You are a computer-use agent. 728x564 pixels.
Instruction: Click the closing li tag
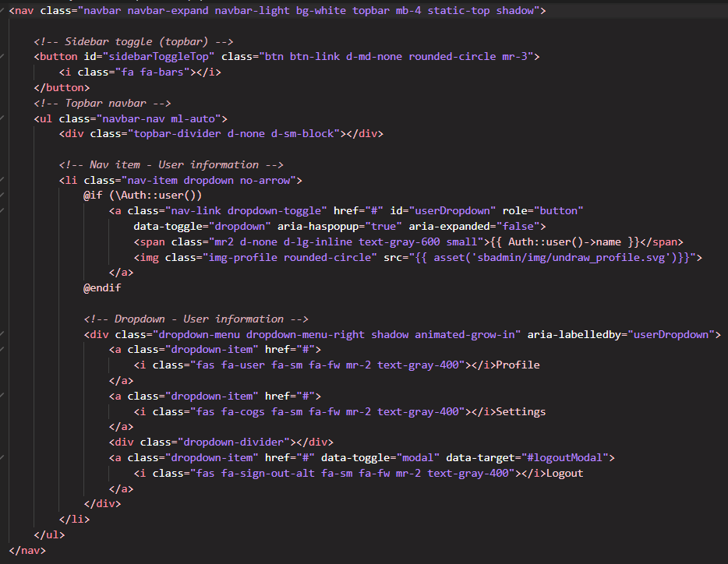click(x=74, y=519)
